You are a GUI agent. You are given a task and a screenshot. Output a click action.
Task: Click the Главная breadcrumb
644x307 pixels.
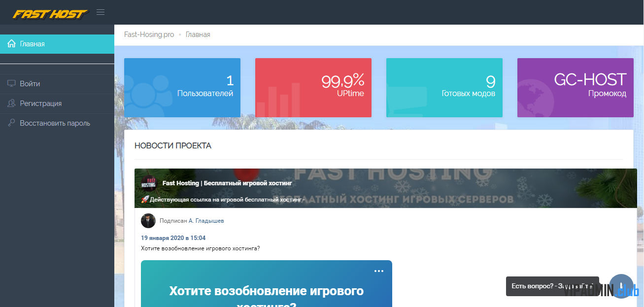pos(198,34)
